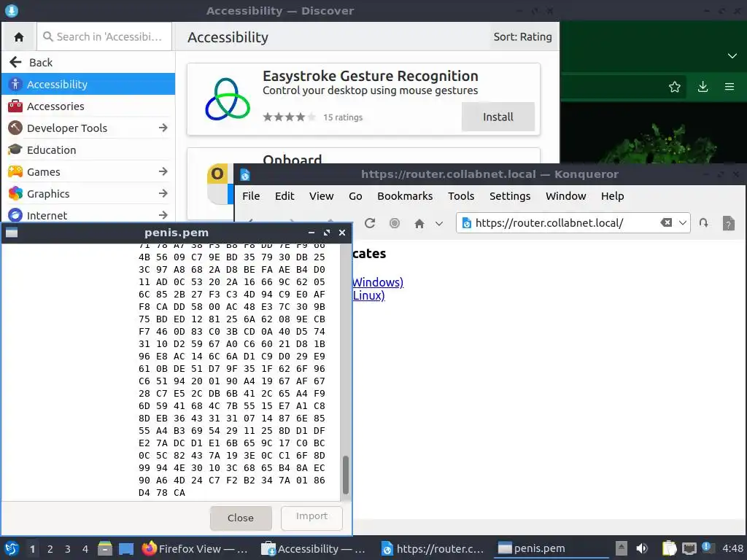Open the Linux certificate link
The height and width of the screenshot is (560, 747).
point(368,295)
